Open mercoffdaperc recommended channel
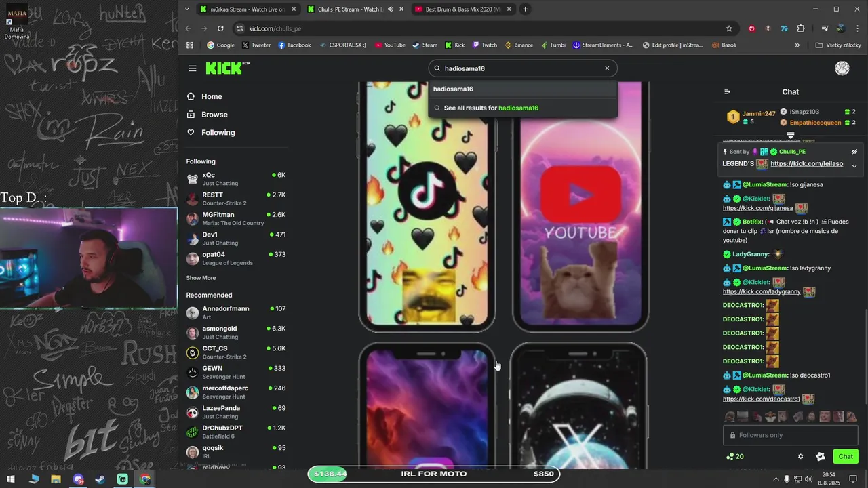868x488 pixels. 236,392
